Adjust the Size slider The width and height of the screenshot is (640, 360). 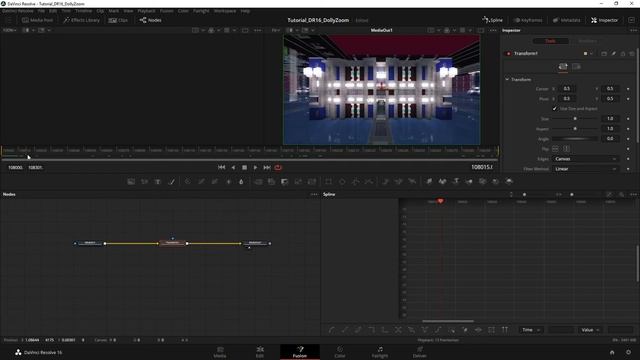575,118
